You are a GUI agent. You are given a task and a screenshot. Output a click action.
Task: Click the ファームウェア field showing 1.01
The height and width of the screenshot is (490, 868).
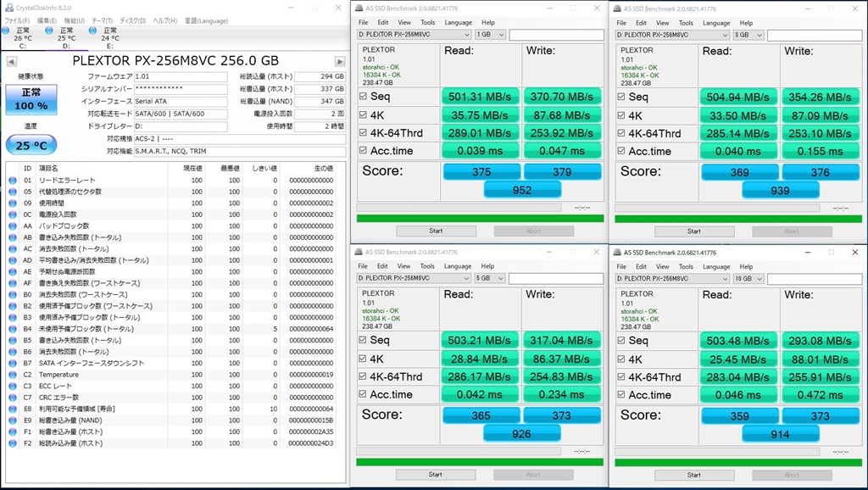[181, 77]
